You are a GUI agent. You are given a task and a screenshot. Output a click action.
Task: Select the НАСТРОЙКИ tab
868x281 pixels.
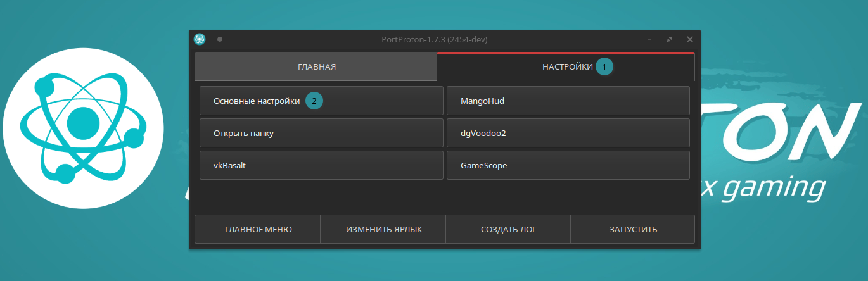click(566, 66)
